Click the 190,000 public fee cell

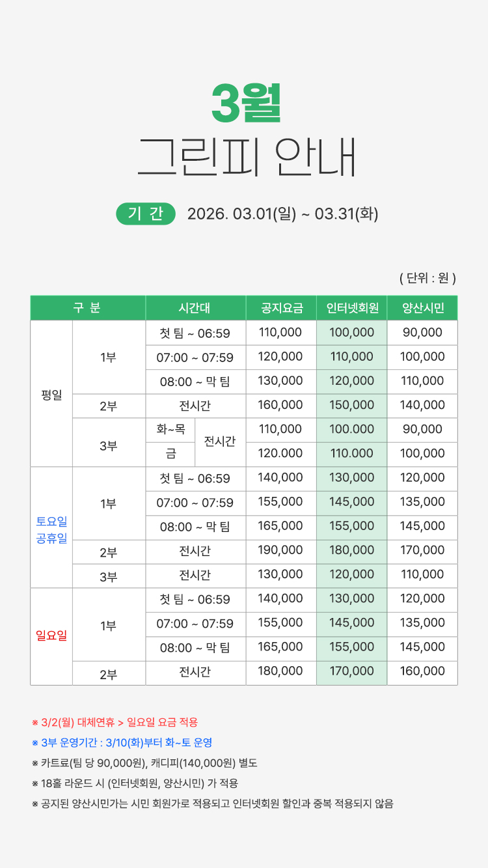pos(280,551)
